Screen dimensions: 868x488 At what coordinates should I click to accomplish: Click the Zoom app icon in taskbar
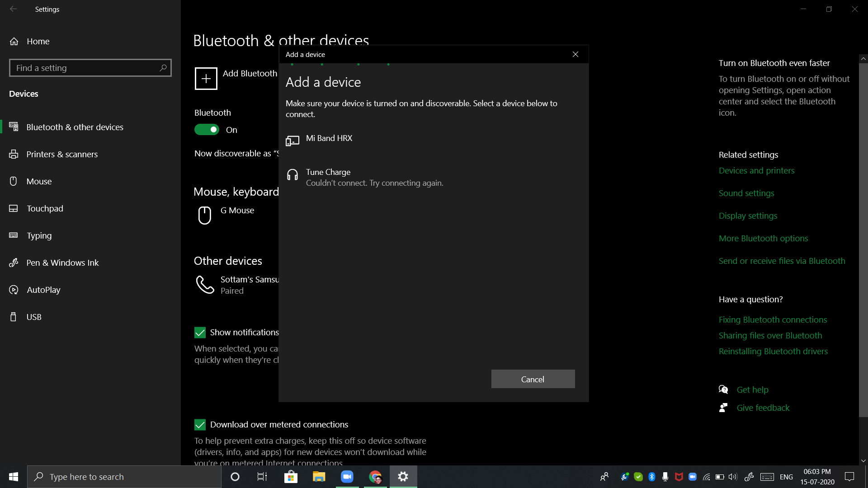click(x=347, y=476)
